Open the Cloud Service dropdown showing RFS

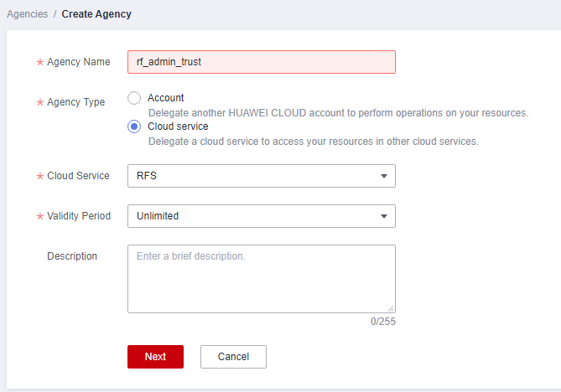tap(252, 176)
